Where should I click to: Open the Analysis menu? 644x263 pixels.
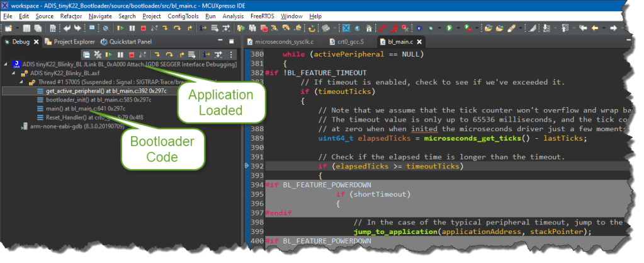234,16
